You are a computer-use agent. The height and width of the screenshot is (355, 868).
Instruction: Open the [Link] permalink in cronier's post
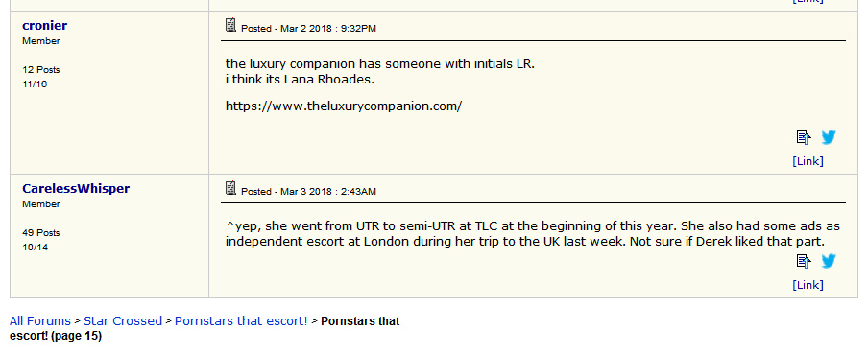808,161
